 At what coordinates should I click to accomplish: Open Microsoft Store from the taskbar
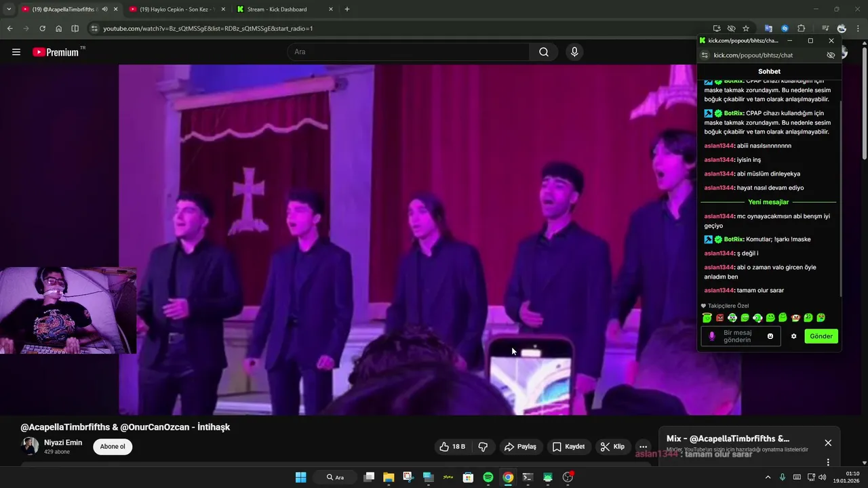[x=468, y=477]
